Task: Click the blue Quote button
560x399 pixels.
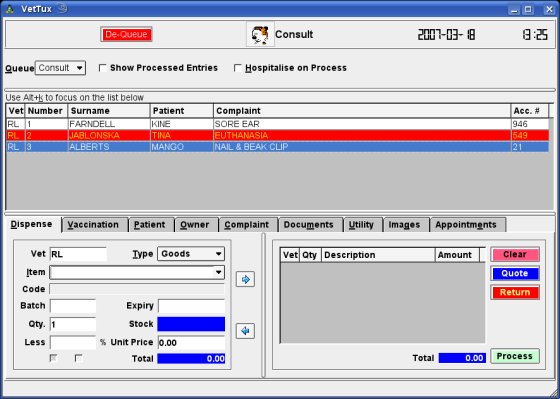Action: (x=515, y=274)
